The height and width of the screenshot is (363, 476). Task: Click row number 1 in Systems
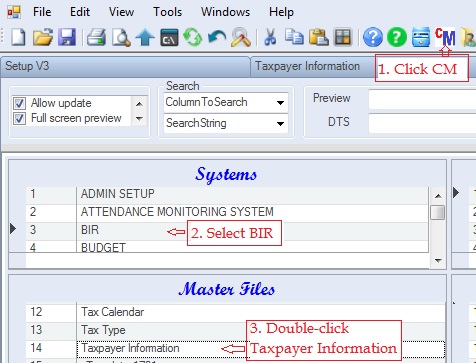tap(51, 194)
